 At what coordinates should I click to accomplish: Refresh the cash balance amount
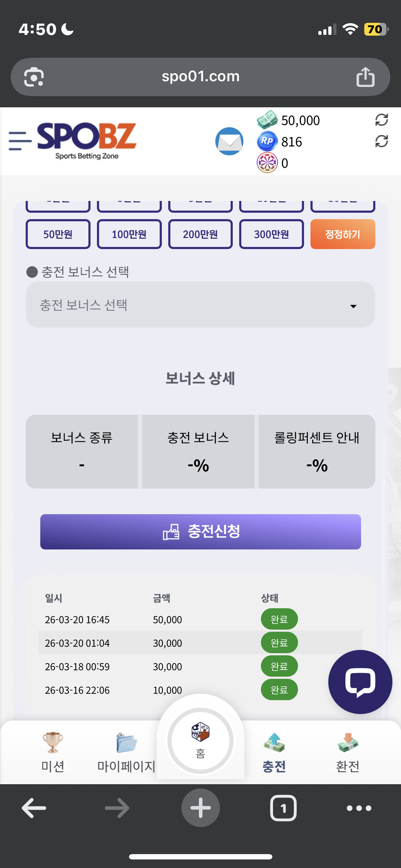tap(381, 120)
